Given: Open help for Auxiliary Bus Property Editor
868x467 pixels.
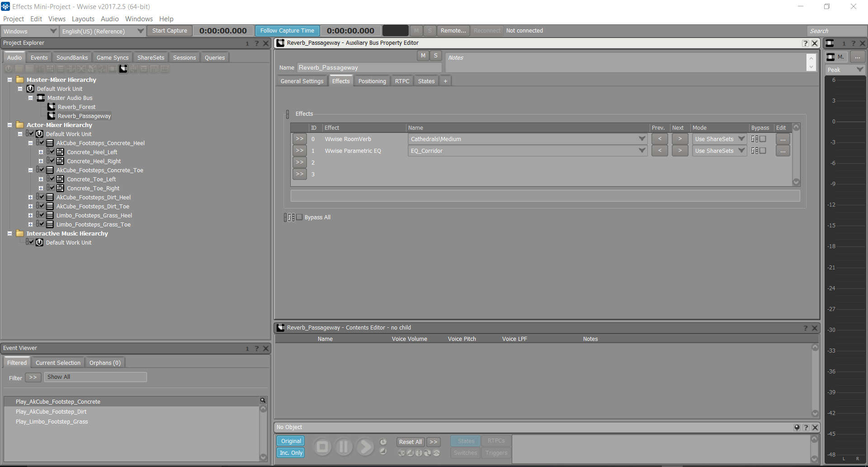Looking at the screenshot, I should [x=806, y=43].
